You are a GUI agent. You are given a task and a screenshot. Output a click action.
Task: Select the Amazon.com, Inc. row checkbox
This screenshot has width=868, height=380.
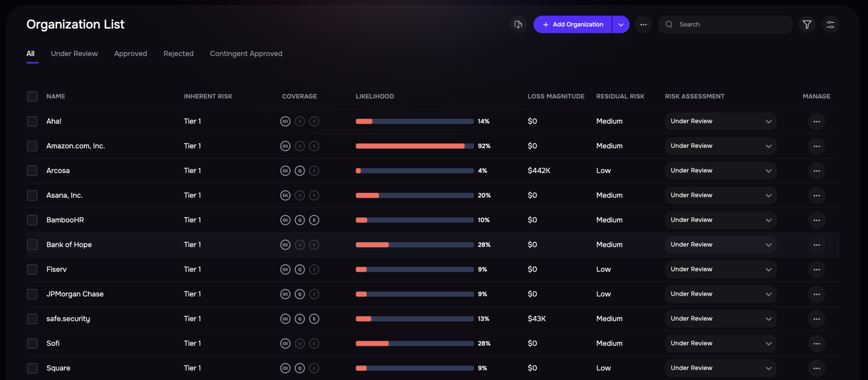[32, 146]
